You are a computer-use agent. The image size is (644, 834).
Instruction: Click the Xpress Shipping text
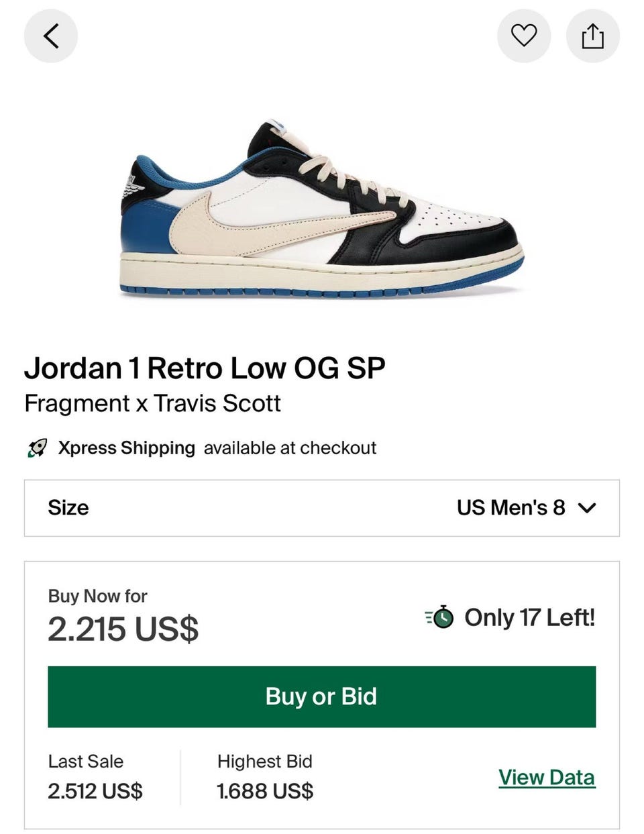(x=126, y=448)
